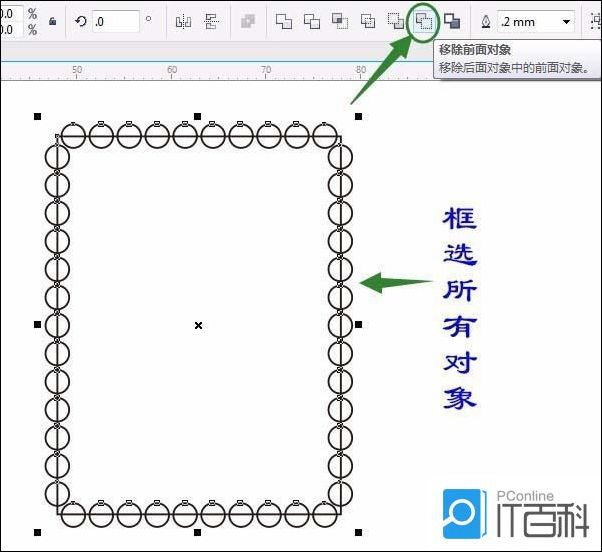Apply the Trim shaping command
Screen dimensions: 602x552
point(312,21)
